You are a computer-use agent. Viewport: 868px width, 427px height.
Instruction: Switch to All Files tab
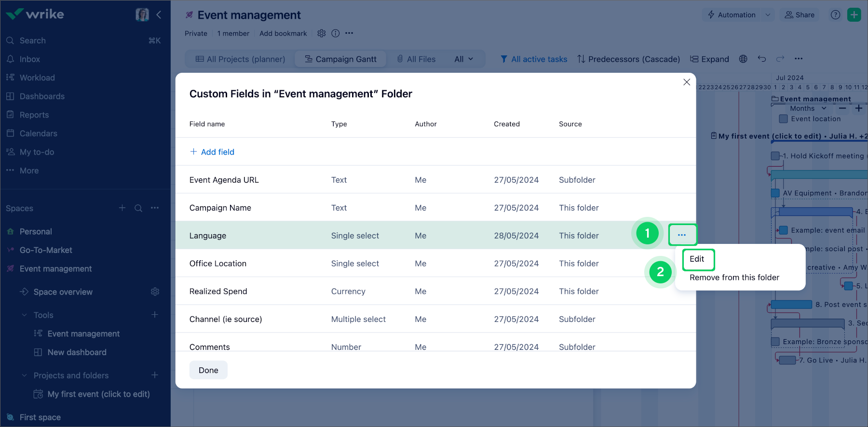[416, 59]
